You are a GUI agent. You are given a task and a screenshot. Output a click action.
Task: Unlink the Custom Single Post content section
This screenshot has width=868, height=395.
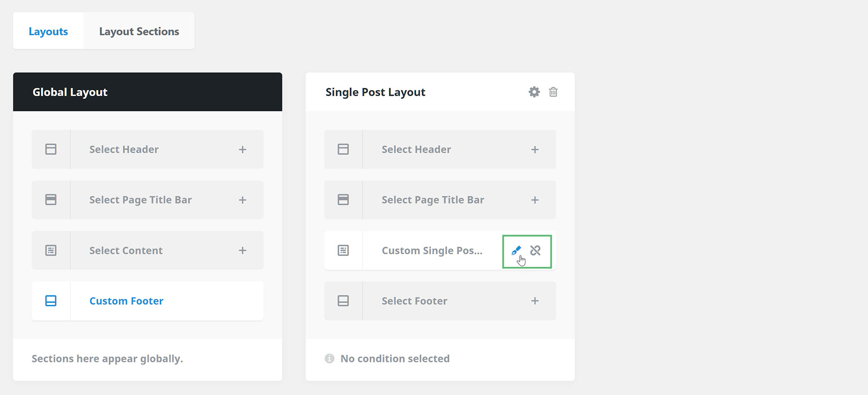pos(535,250)
